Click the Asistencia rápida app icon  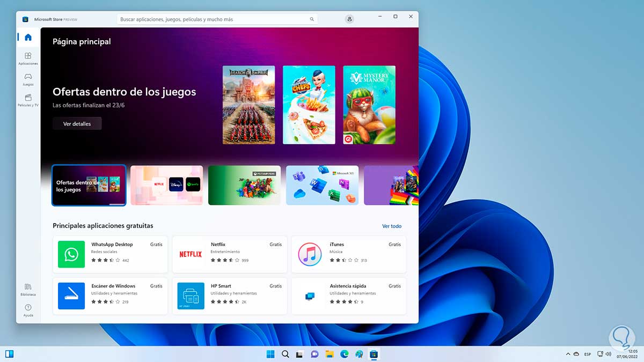tap(310, 296)
